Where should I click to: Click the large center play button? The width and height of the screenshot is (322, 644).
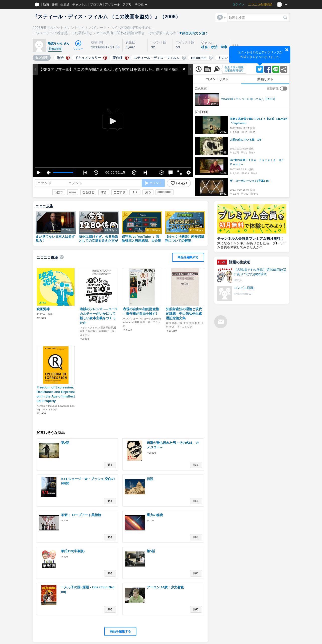113,120
